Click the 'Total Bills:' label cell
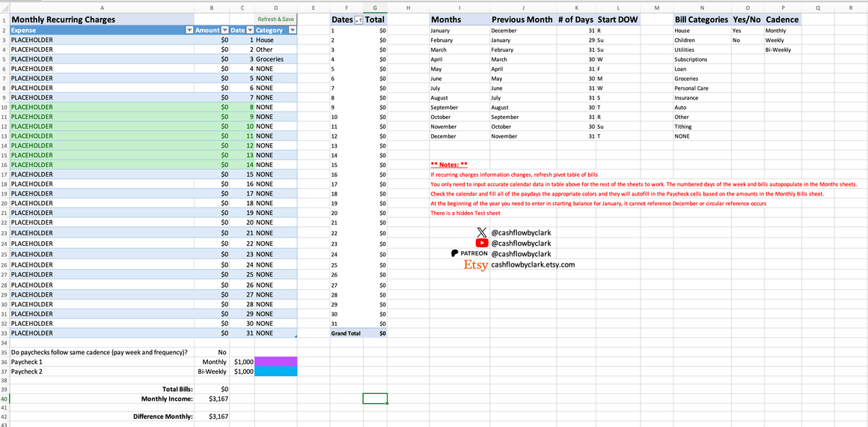Viewport: 868px width, 427px height. pyautogui.click(x=102, y=389)
